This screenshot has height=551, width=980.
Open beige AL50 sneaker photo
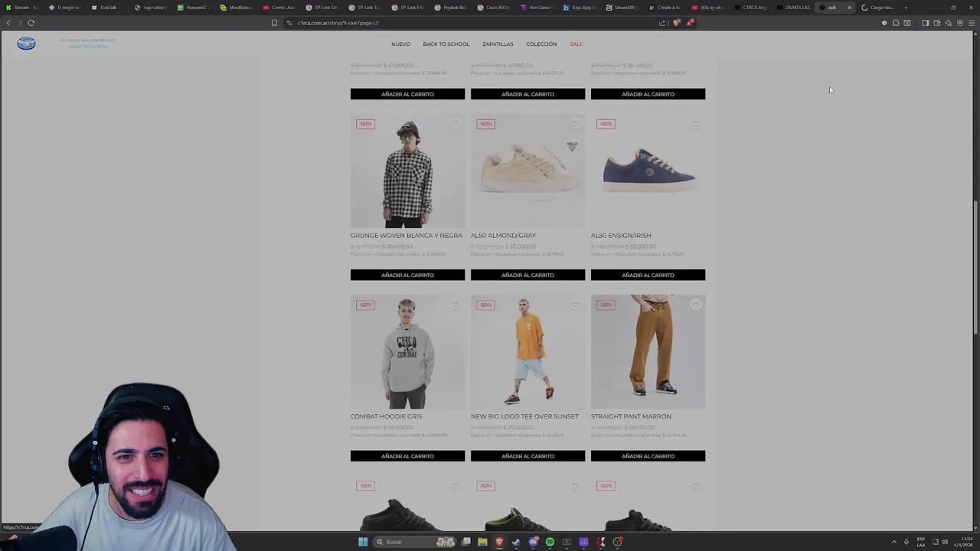528,171
